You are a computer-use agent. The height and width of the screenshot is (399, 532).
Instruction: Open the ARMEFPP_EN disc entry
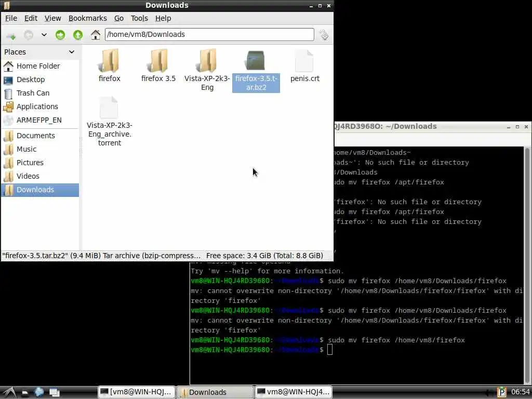(x=40, y=120)
